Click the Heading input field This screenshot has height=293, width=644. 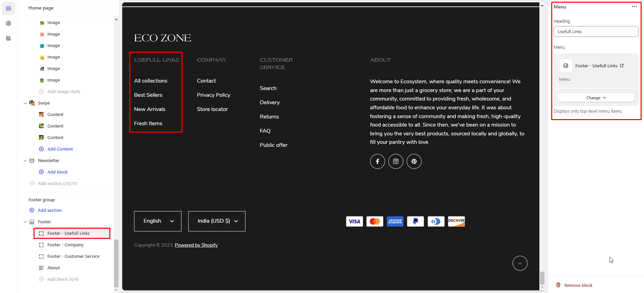596,32
